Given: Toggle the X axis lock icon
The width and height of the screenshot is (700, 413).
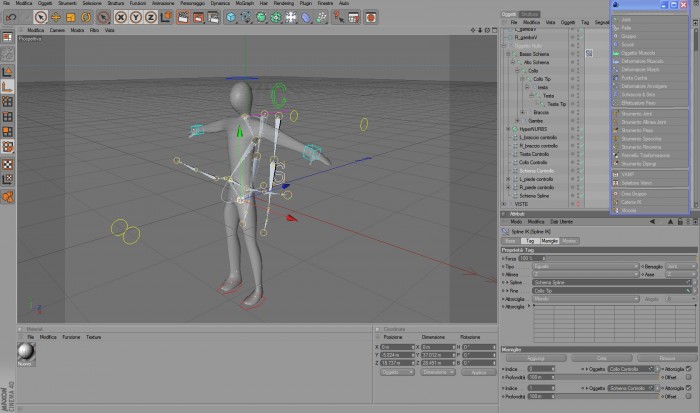Looking at the screenshot, I should pyautogui.click(x=121, y=17).
